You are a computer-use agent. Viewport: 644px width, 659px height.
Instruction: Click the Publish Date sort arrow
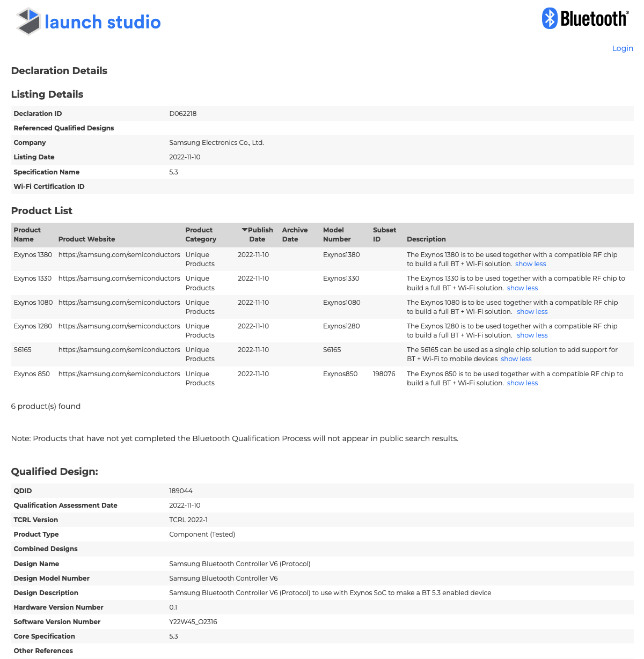246,229
